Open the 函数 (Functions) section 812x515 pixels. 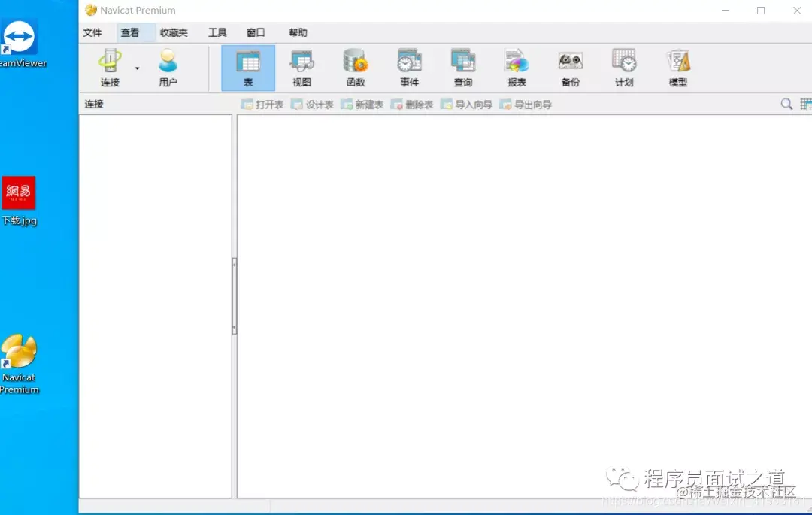pos(355,67)
